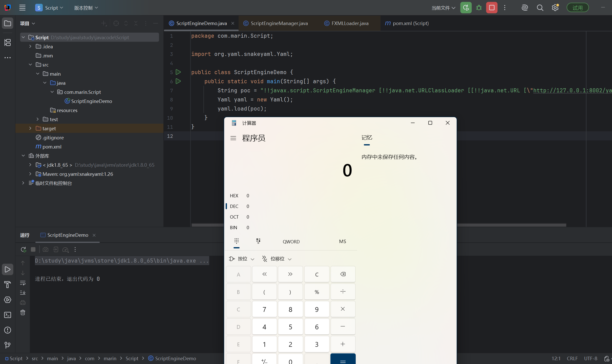Expand the target folder in project tree
The width and height of the screenshot is (612, 364).
click(x=30, y=129)
